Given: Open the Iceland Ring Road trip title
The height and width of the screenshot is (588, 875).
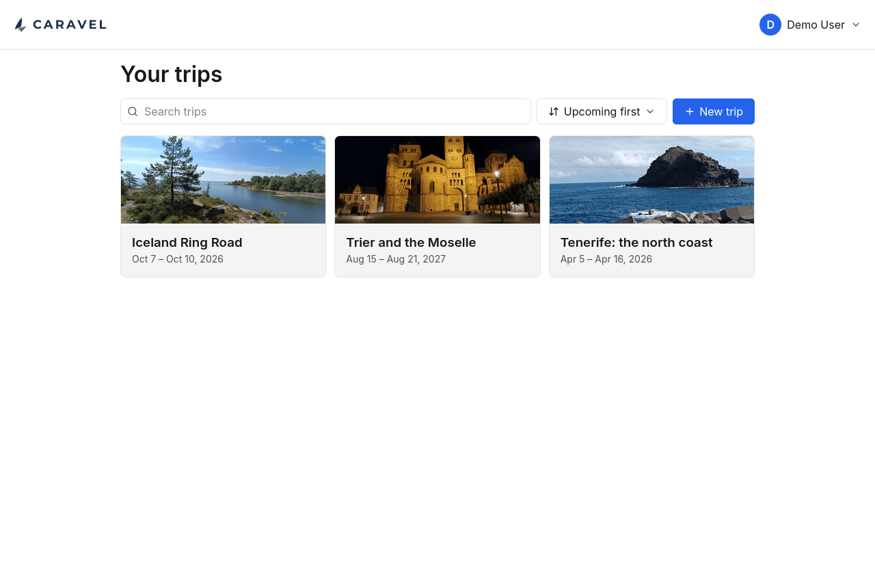Looking at the screenshot, I should click(x=187, y=243).
